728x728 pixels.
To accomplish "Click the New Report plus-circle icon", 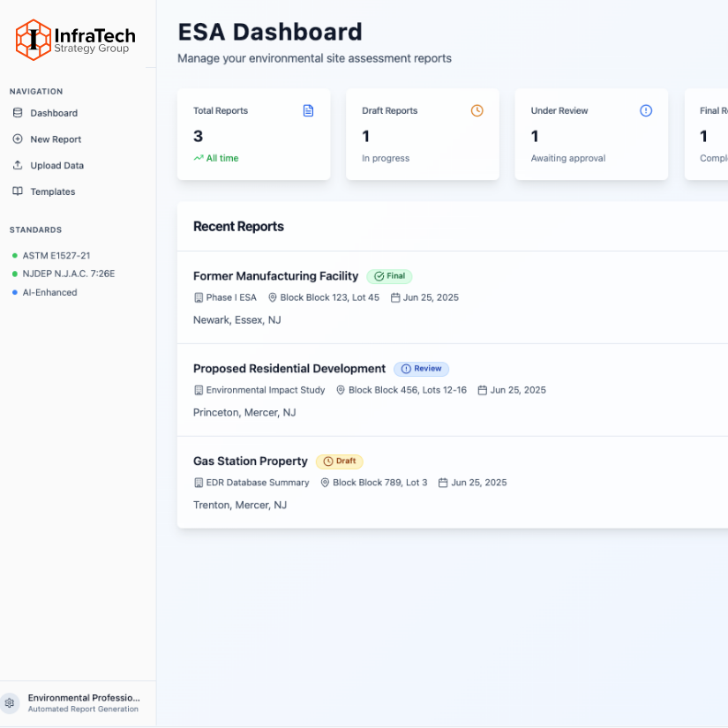I will point(18,139).
